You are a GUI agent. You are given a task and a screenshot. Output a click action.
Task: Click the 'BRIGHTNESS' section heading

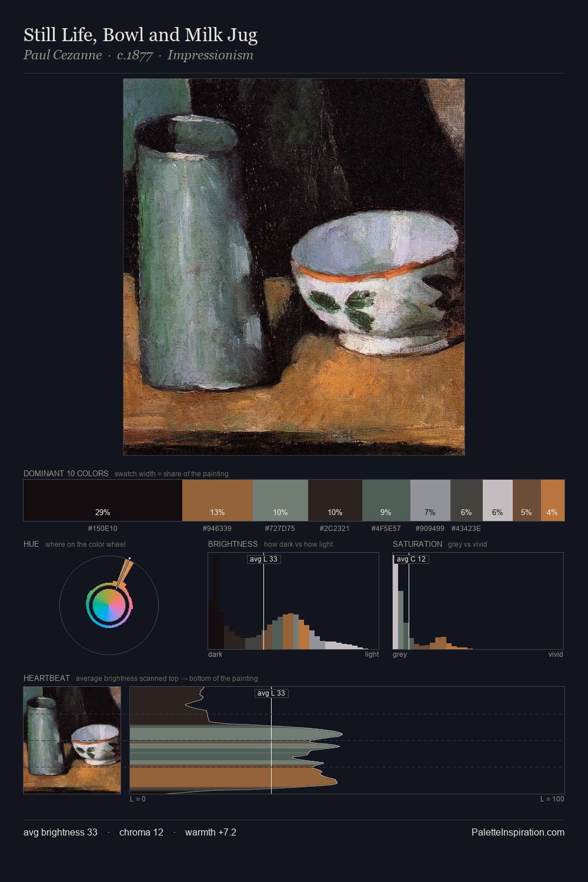[x=233, y=544]
